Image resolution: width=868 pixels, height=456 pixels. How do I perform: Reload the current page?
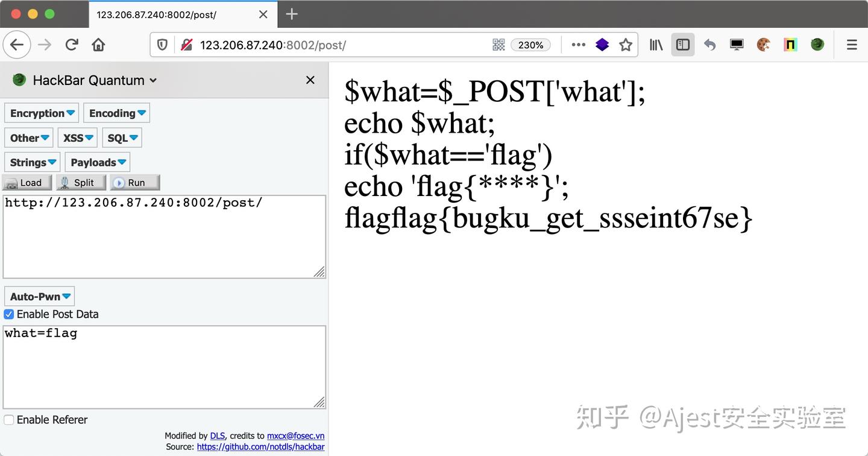[71, 44]
